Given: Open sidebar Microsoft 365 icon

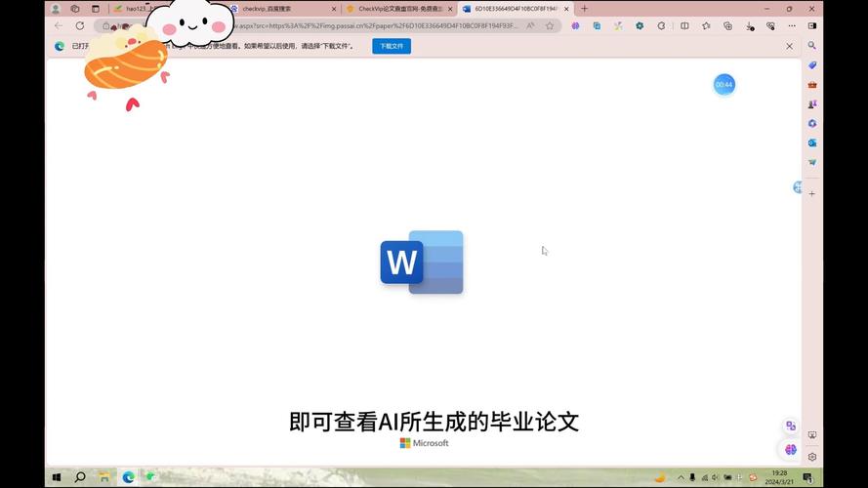Looking at the screenshot, I should [812, 123].
